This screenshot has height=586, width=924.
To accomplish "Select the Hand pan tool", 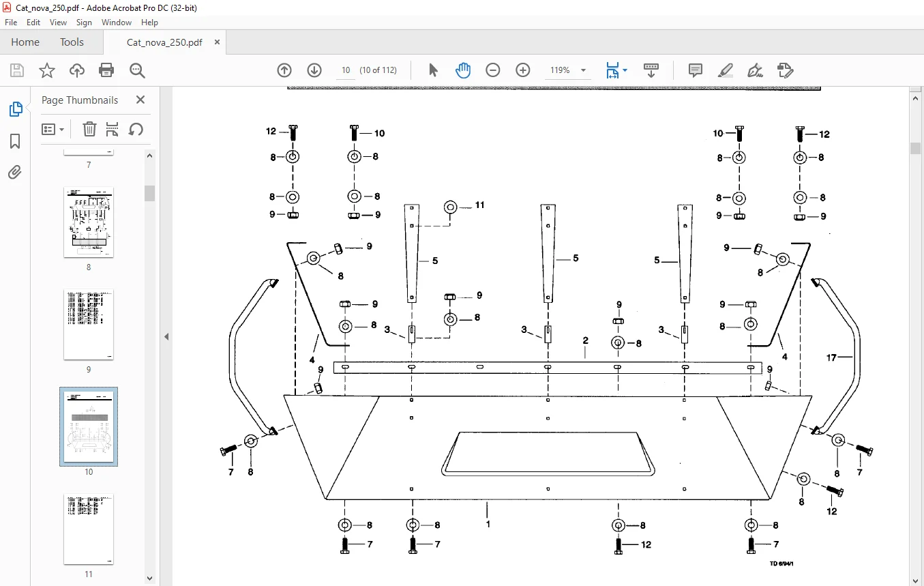I will [463, 70].
